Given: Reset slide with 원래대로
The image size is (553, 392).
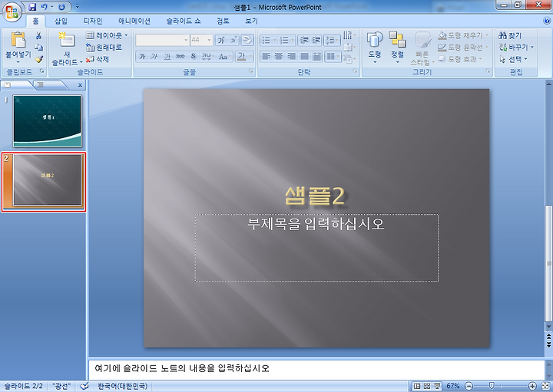Looking at the screenshot, I should tap(104, 48).
